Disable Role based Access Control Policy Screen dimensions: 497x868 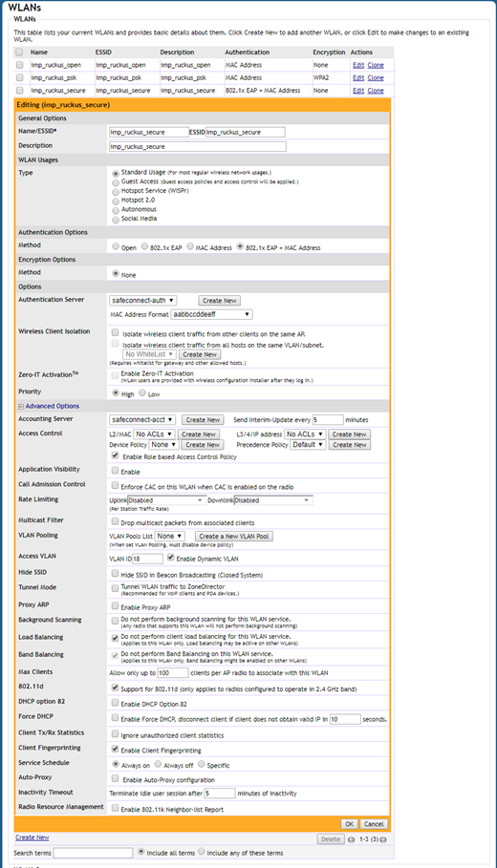pyautogui.click(x=116, y=456)
